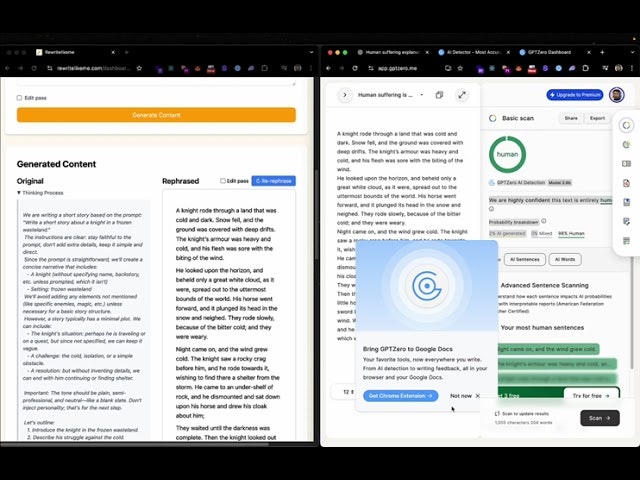The image size is (640, 480).
Task: Open a new tab in GPTZero window
Action: [602, 52]
